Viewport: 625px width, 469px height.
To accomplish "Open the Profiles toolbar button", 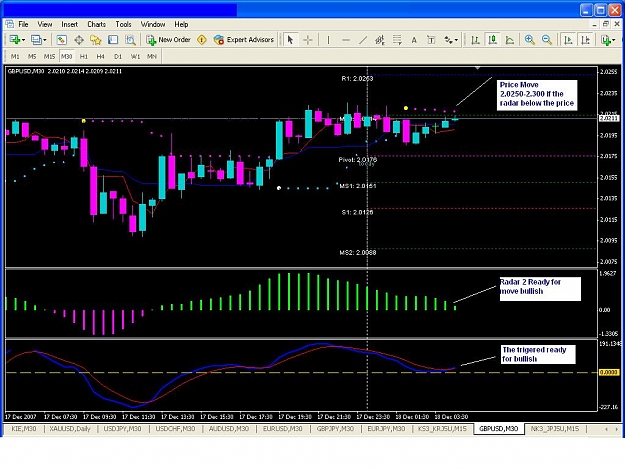I will point(36,40).
